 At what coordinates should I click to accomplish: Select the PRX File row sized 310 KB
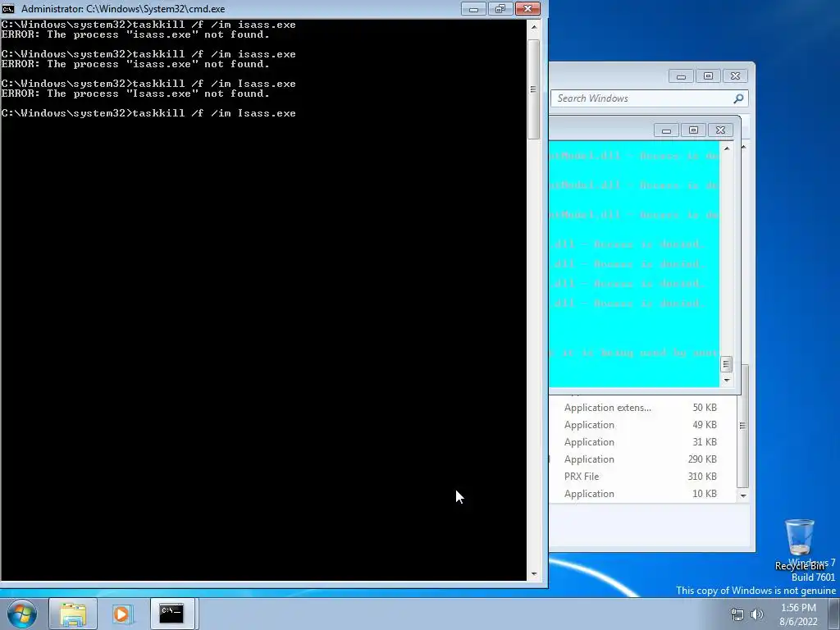pyautogui.click(x=640, y=477)
